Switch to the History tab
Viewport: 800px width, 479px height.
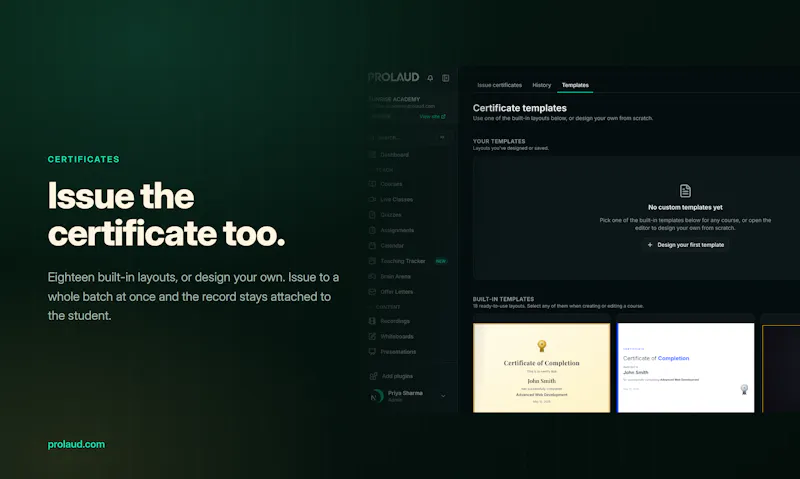(541, 85)
